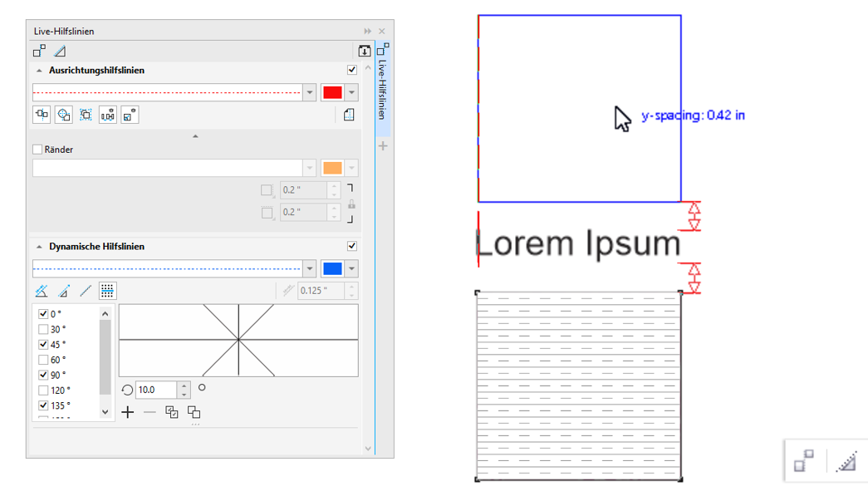Viewport: 868px width, 491px height.
Task: Disable the Ausrichtungshilfslinien checkbox
Action: [352, 71]
